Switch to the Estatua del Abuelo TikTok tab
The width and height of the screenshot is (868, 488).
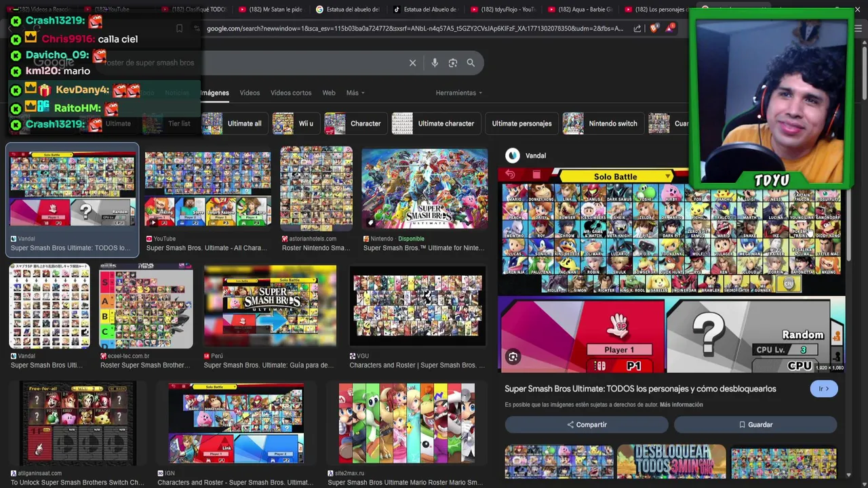[425, 9]
